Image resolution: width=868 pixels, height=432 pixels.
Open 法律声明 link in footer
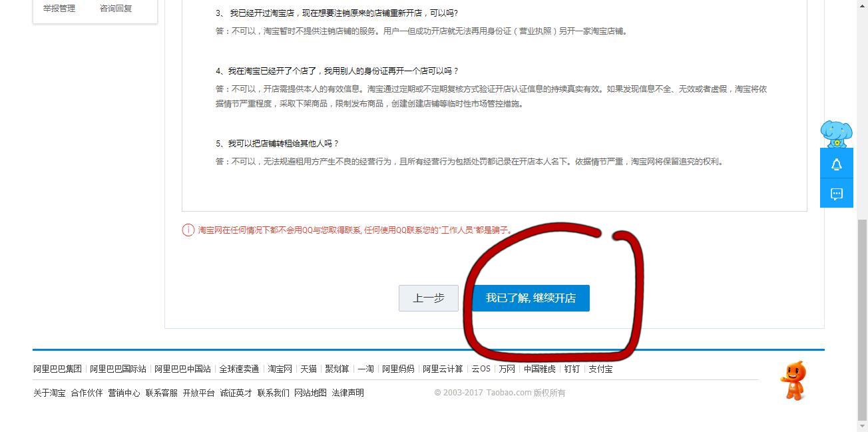click(x=348, y=393)
